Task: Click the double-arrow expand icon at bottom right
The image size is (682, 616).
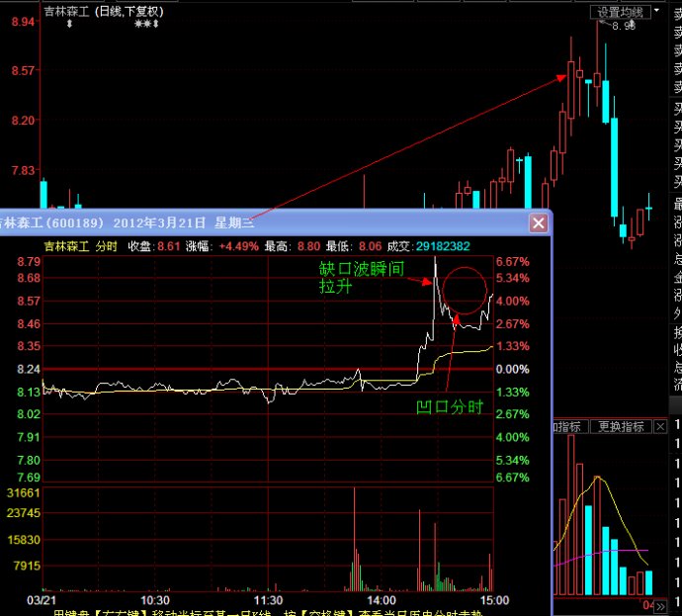Action: (660, 606)
